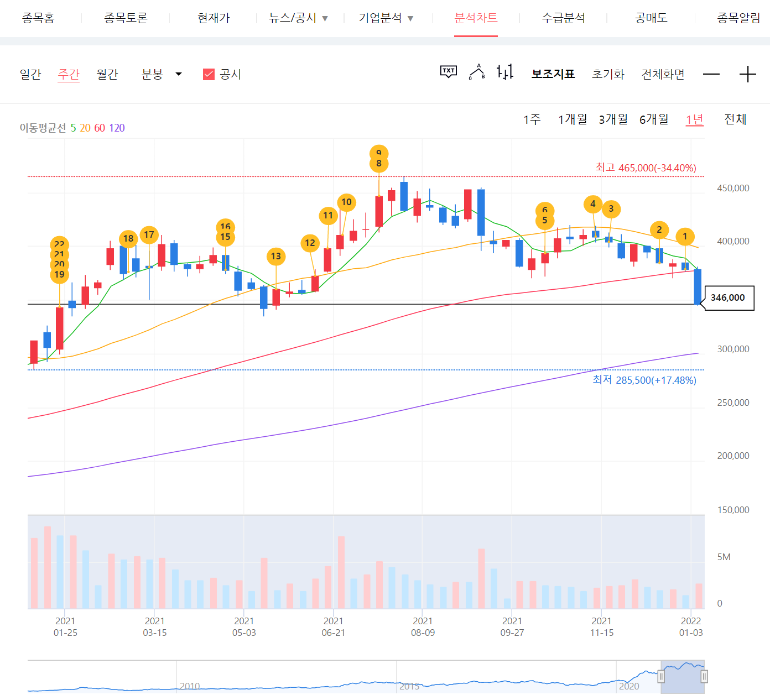Open the TXT annotation tool icon

tap(449, 72)
